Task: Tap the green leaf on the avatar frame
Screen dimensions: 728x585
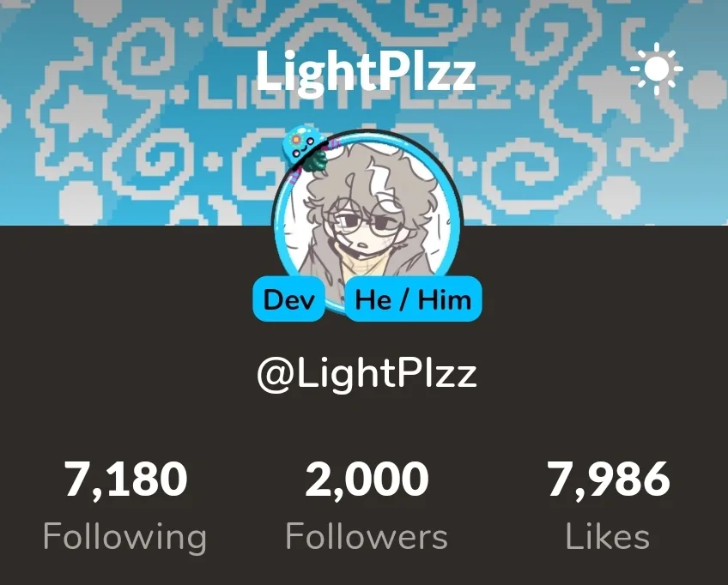Action: point(316,161)
